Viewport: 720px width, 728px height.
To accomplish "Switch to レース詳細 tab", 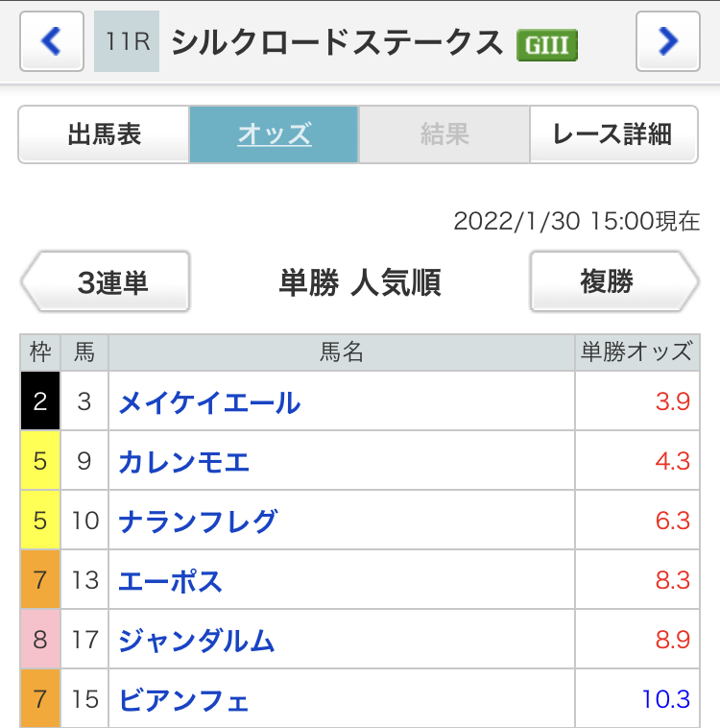I will (x=613, y=134).
